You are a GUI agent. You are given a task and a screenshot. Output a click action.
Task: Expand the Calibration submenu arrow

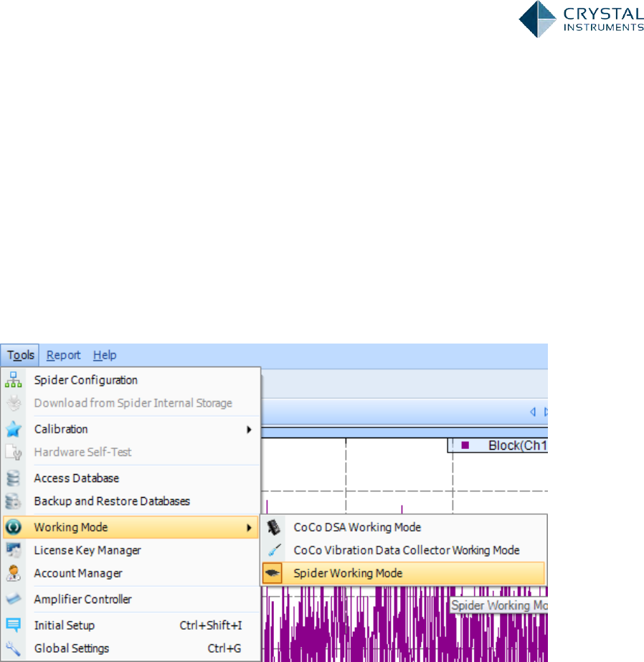pyautogui.click(x=249, y=430)
